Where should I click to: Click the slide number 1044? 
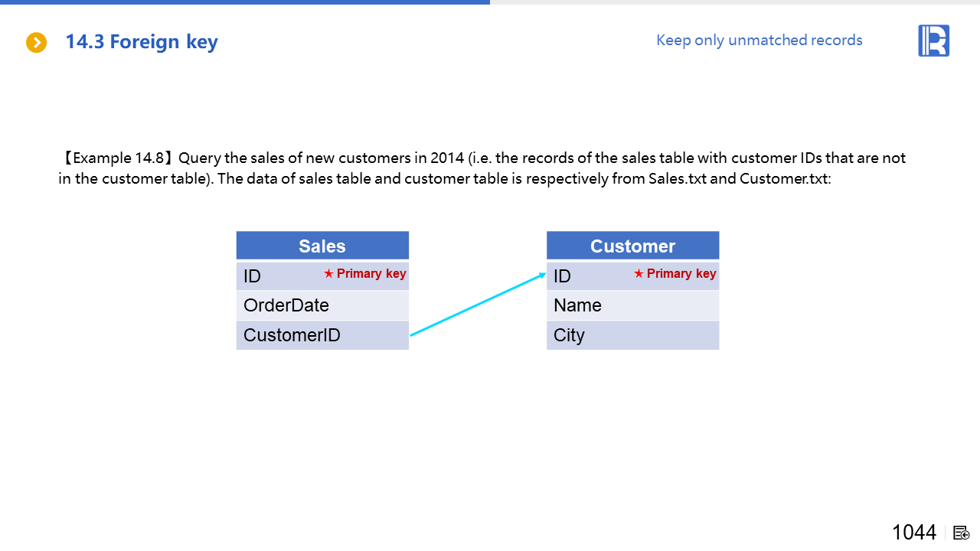[913, 533]
